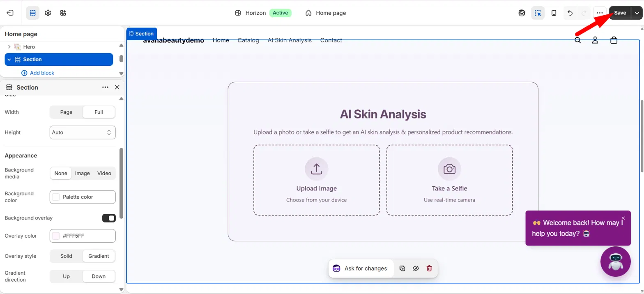The width and height of the screenshot is (644, 294).
Task: Open the Sections panel icon
Action: (33, 13)
